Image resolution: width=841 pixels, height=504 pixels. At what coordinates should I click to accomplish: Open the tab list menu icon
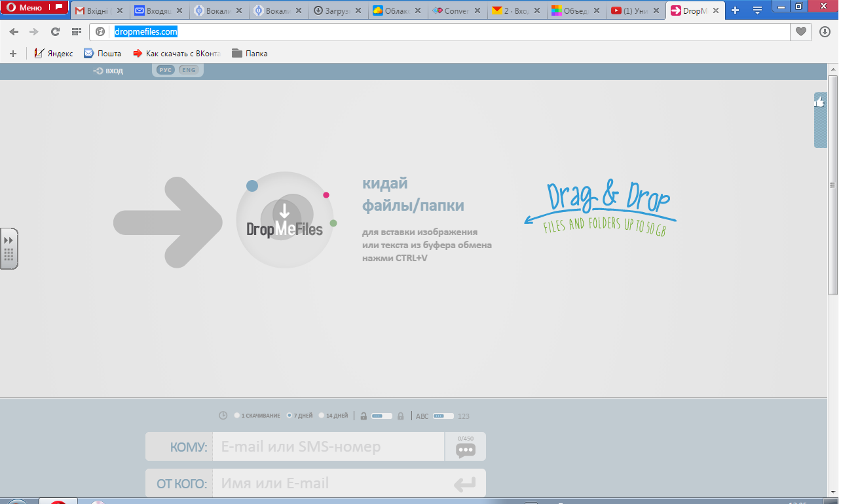click(757, 10)
